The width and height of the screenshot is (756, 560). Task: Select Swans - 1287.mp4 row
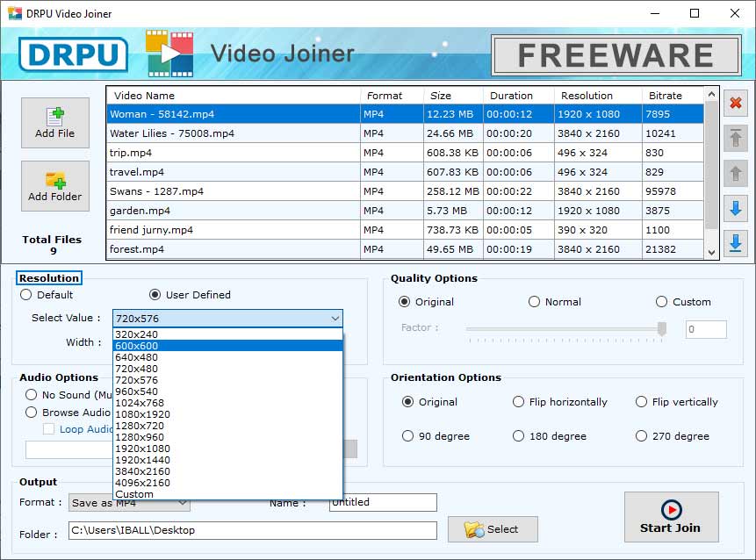405,191
